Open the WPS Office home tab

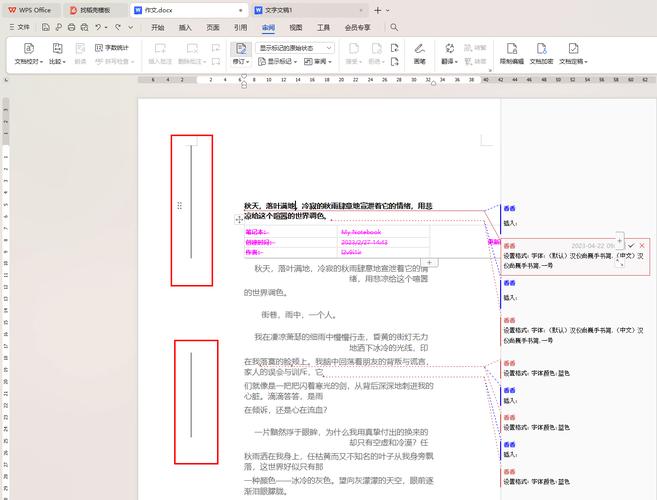[x=30, y=10]
